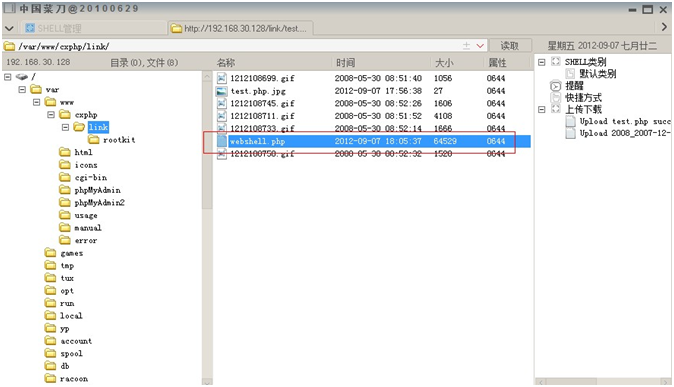Select the run folder icon
Viewport: 674px width, 387px height.
pos(50,303)
